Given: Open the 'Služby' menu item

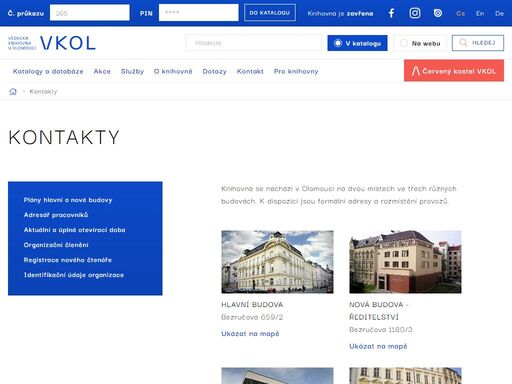Looking at the screenshot, I should coord(132,71).
